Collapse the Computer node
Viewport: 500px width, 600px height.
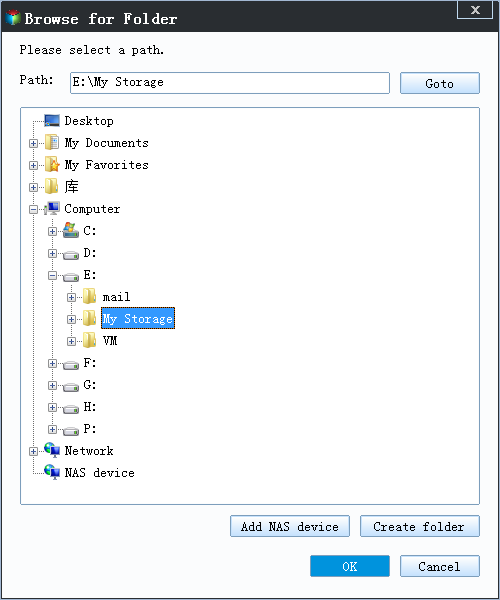point(33,209)
